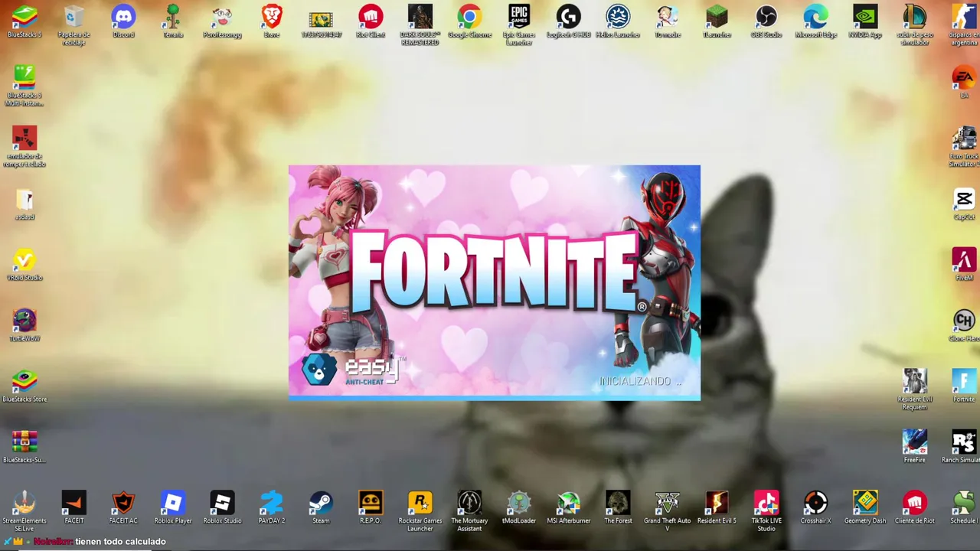980x551 pixels.
Task: Open the FiveM shortcut
Action: [x=964, y=264]
